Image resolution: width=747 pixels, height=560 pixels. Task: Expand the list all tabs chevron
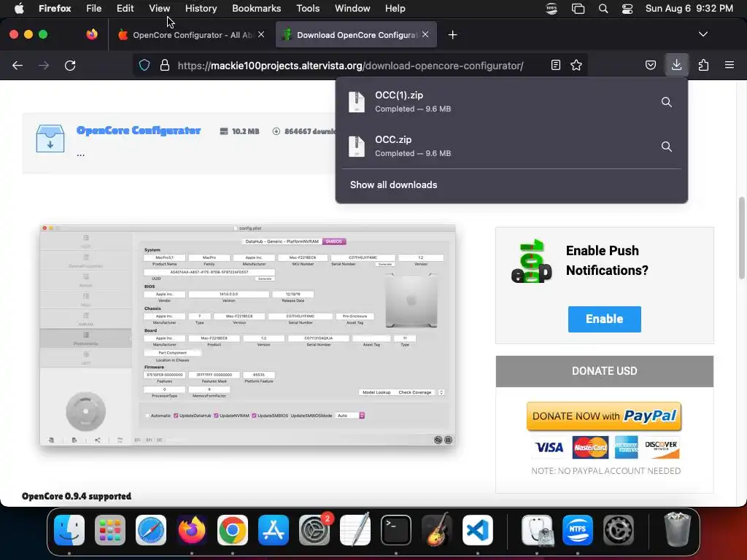pos(703,34)
